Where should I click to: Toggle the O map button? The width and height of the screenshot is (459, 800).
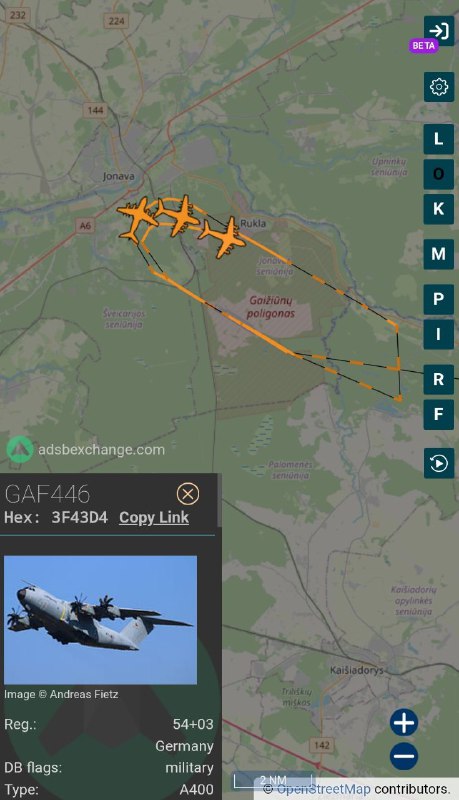[x=439, y=174]
